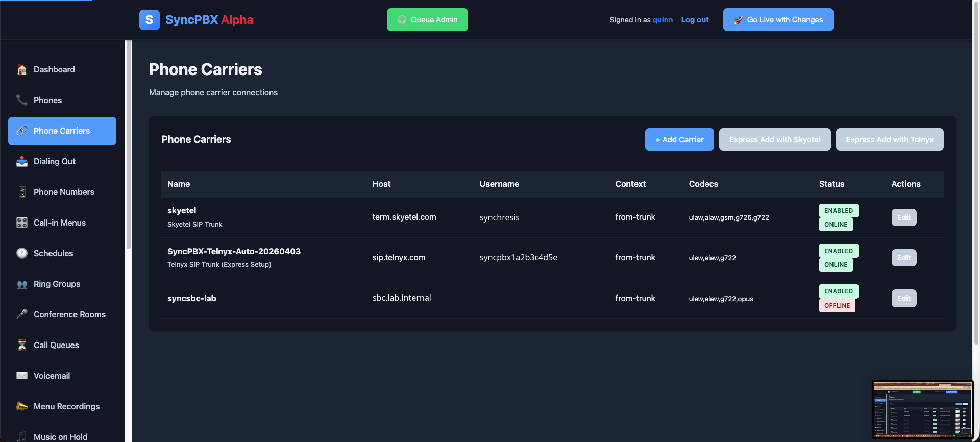Screen dimensions: 980x442
Task: Click the Phone Carriers link icon
Action: [x=22, y=131]
